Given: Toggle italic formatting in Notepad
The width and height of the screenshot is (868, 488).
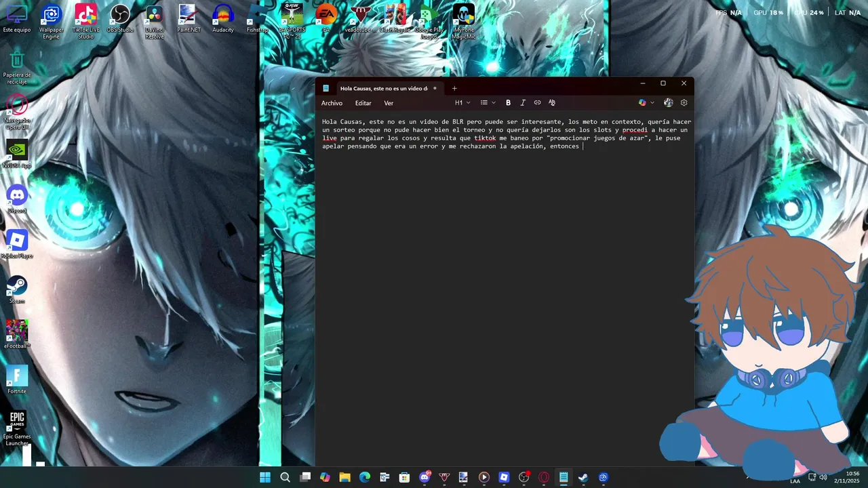Looking at the screenshot, I should point(523,103).
